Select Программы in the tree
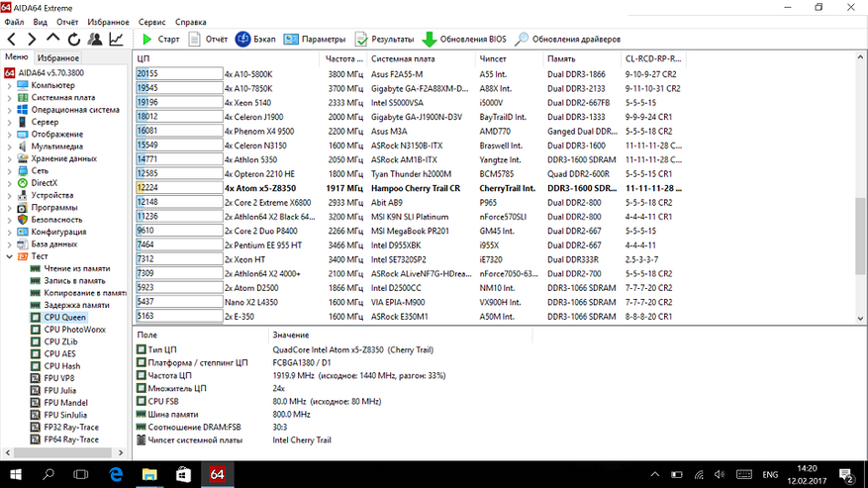The image size is (868, 488). pyautogui.click(x=48, y=207)
